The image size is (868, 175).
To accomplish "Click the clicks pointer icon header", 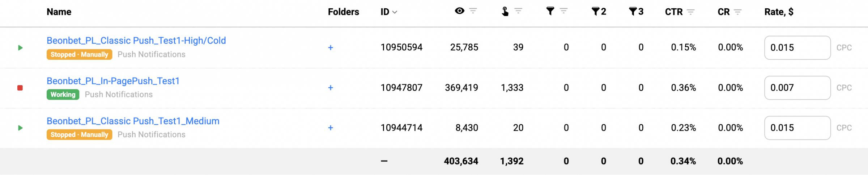I will [505, 12].
